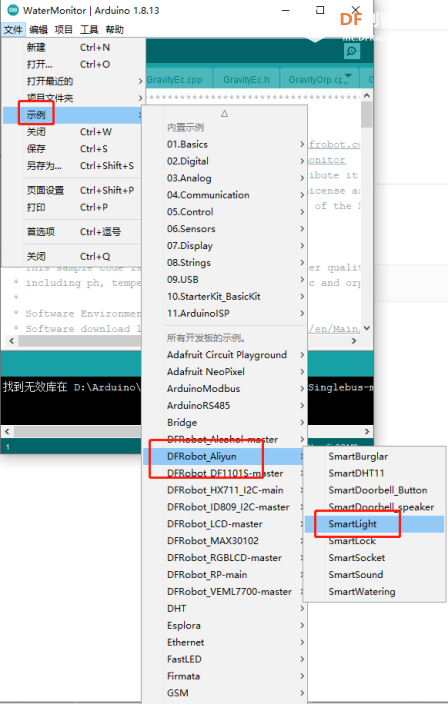
Task: Open the SmartSocket example
Action: click(x=375, y=558)
